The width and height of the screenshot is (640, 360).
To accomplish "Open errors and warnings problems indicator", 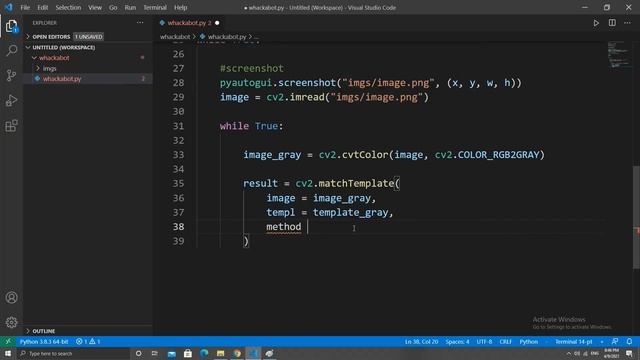I will point(88,341).
